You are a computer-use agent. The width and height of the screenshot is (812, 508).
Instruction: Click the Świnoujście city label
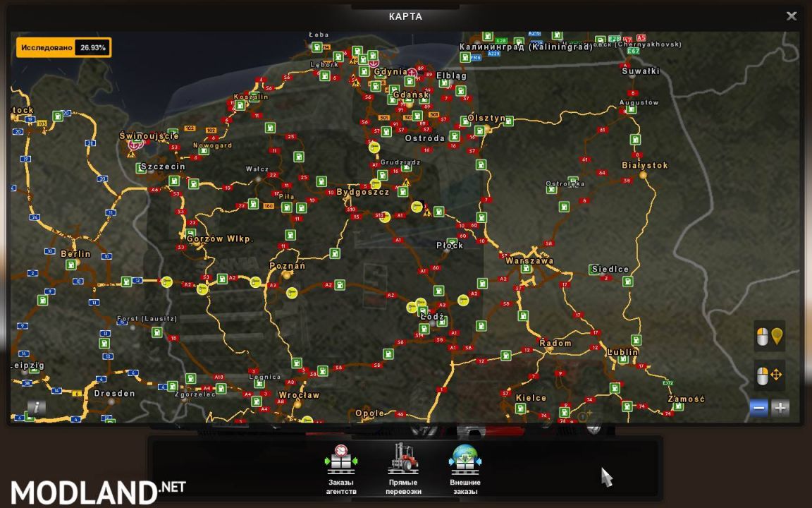149,135
